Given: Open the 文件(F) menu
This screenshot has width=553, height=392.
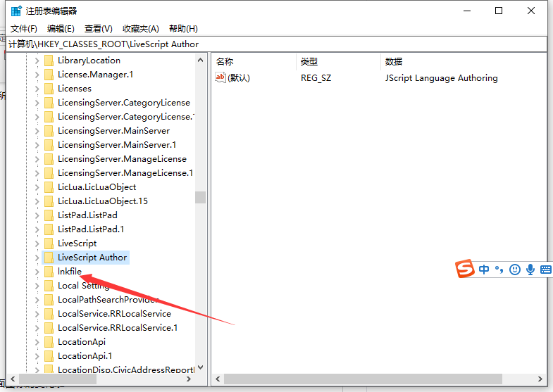Looking at the screenshot, I should click(x=24, y=28).
